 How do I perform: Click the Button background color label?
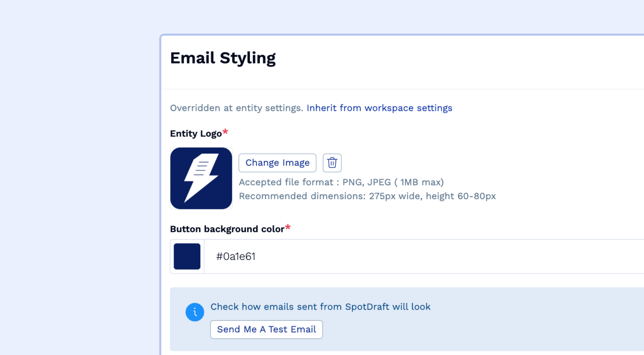coord(227,229)
